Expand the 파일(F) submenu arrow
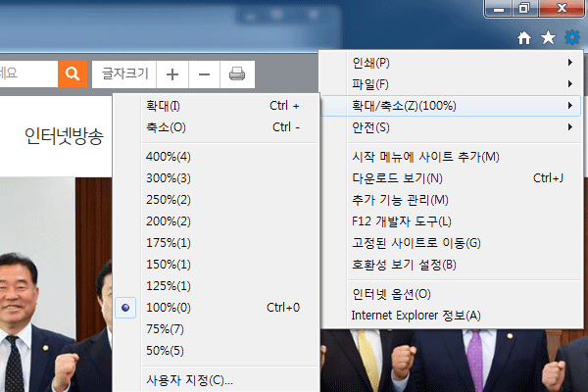Screen dimensions: 588x392 [570, 84]
